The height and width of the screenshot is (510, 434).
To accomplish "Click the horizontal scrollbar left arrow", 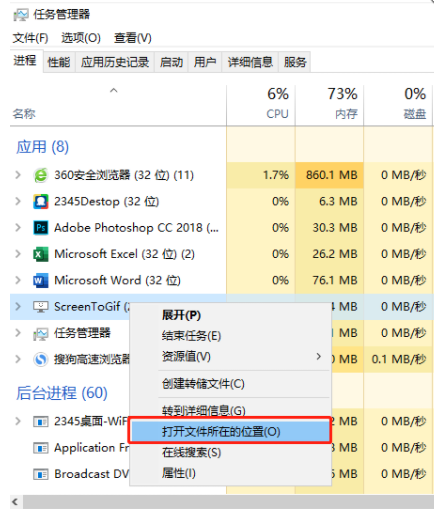I will coord(16,502).
